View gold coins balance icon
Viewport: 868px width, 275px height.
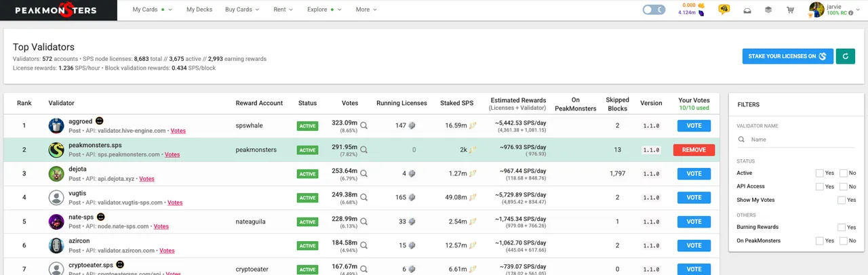point(701,5)
